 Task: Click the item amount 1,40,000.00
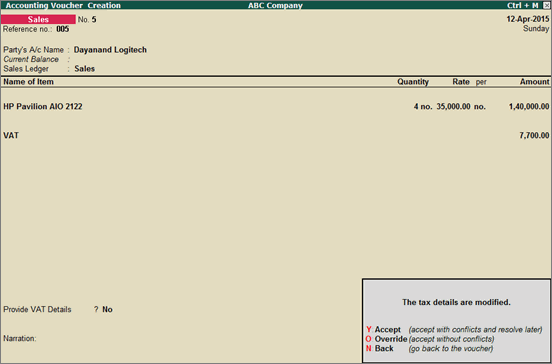tap(529, 106)
